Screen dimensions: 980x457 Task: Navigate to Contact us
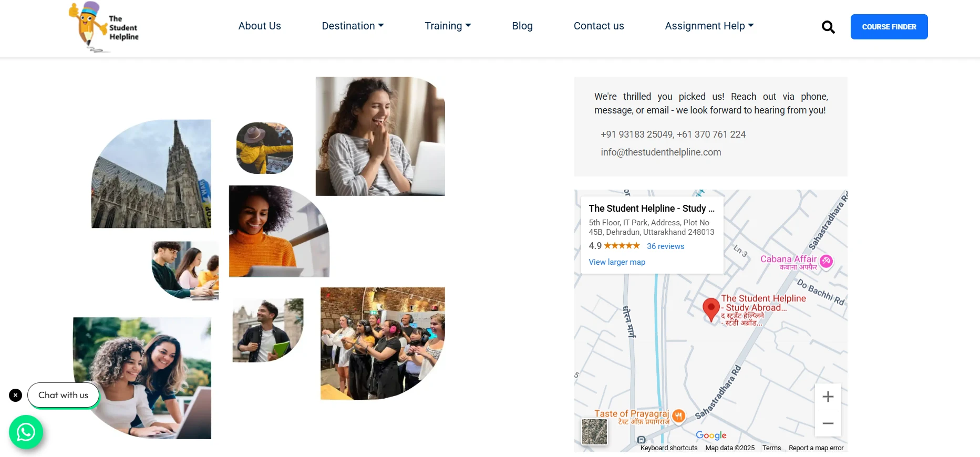[x=599, y=26]
